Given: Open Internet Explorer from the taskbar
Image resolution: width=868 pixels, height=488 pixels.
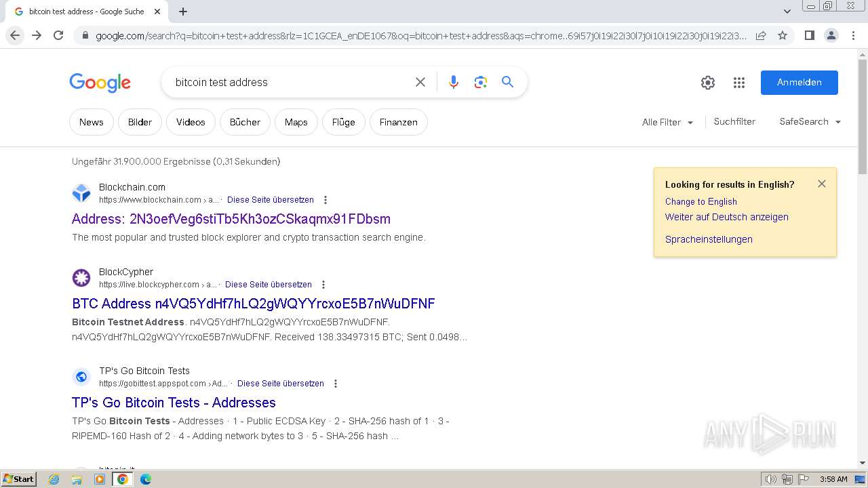Looking at the screenshot, I should [54, 479].
